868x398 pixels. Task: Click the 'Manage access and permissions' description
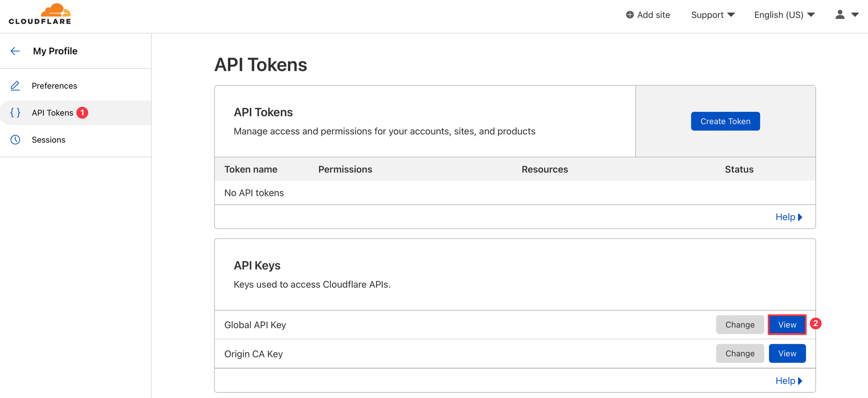coord(385,131)
